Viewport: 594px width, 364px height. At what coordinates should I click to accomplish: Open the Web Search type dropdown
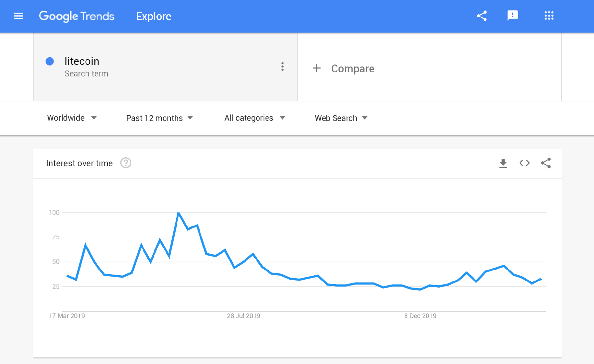(x=341, y=118)
